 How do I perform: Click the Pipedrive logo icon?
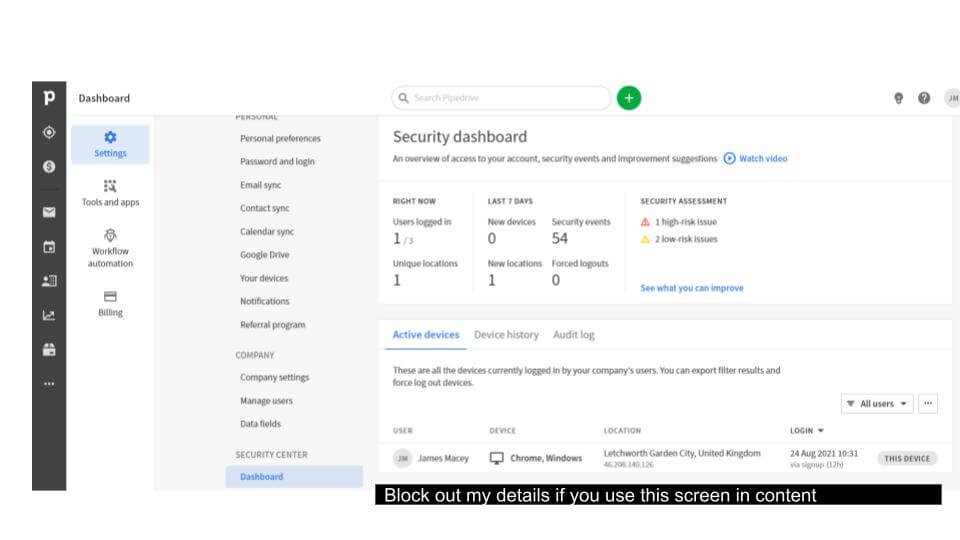[49, 97]
